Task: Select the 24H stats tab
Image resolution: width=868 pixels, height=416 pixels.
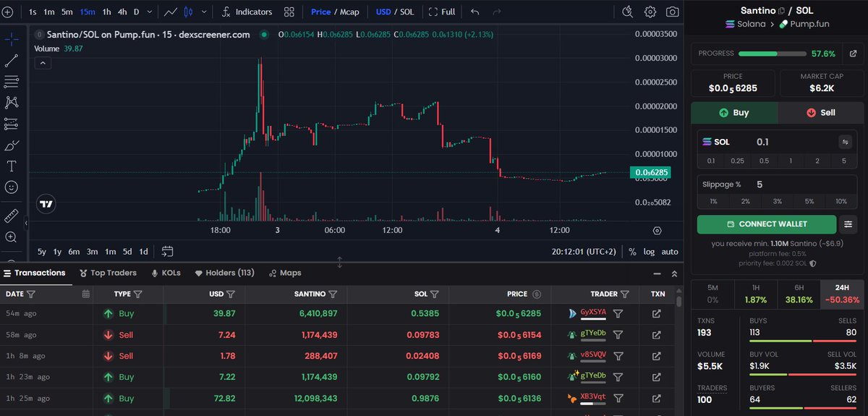Action: (x=841, y=293)
